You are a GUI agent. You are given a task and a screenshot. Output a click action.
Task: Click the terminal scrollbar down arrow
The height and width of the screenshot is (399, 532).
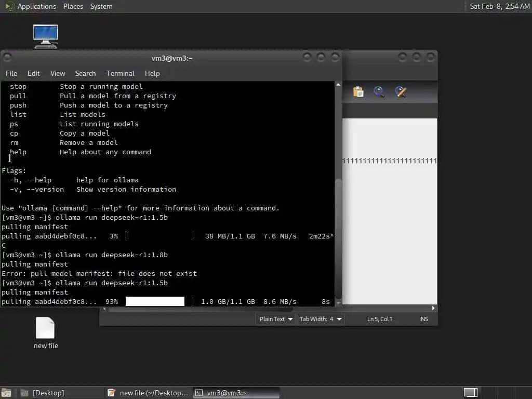pyautogui.click(x=338, y=303)
